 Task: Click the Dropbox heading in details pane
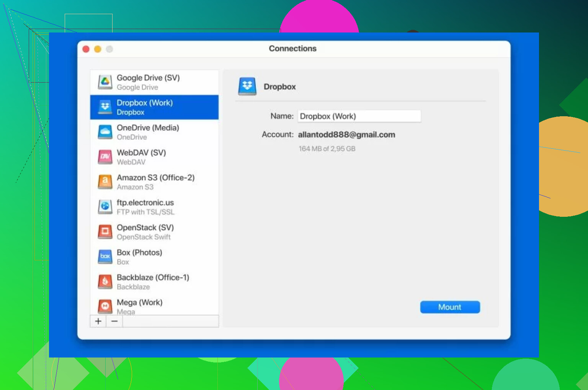tap(280, 87)
